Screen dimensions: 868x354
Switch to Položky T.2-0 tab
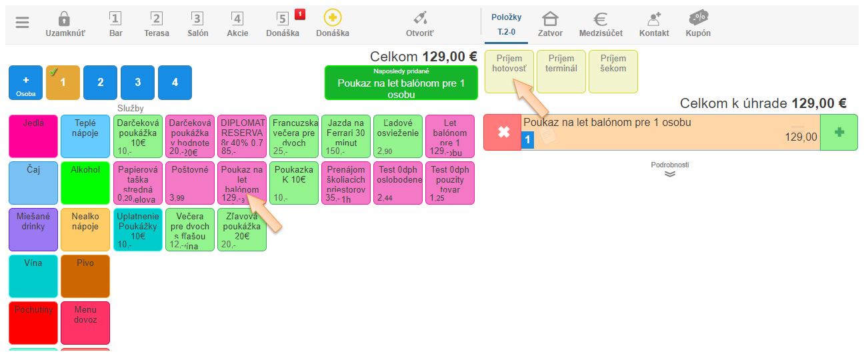point(506,23)
